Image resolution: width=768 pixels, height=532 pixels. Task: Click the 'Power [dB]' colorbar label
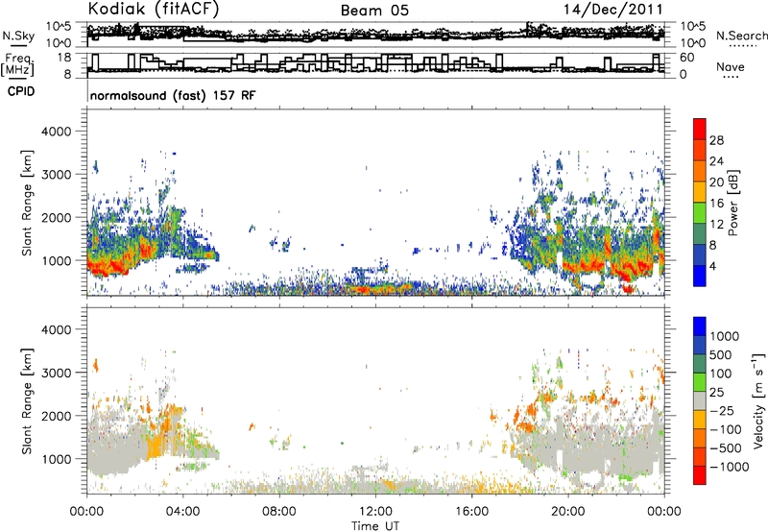click(732, 203)
